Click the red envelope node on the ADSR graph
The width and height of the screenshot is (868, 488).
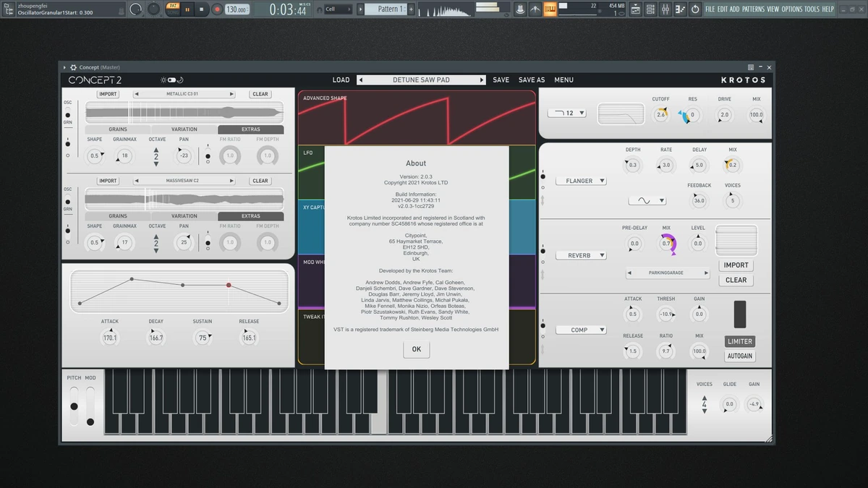click(229, 285)
